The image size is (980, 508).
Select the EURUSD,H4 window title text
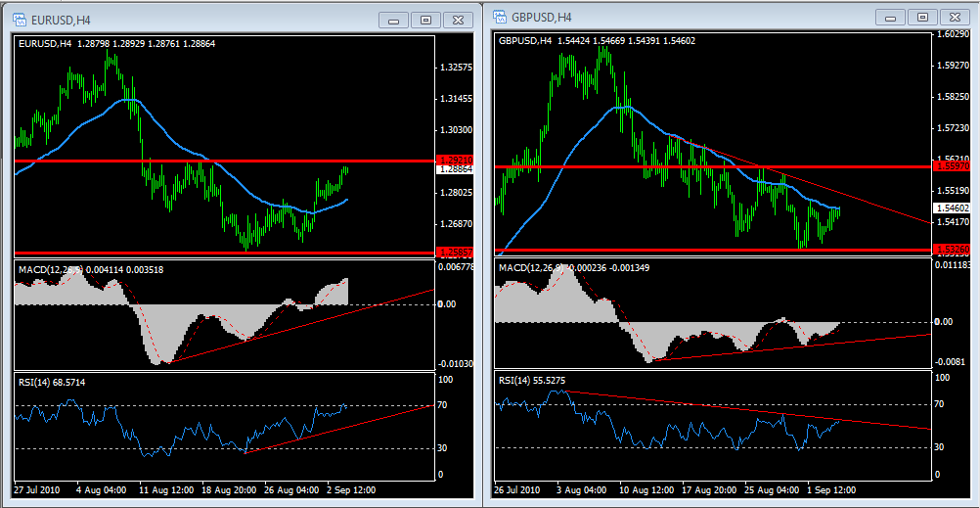coord(61,20)
